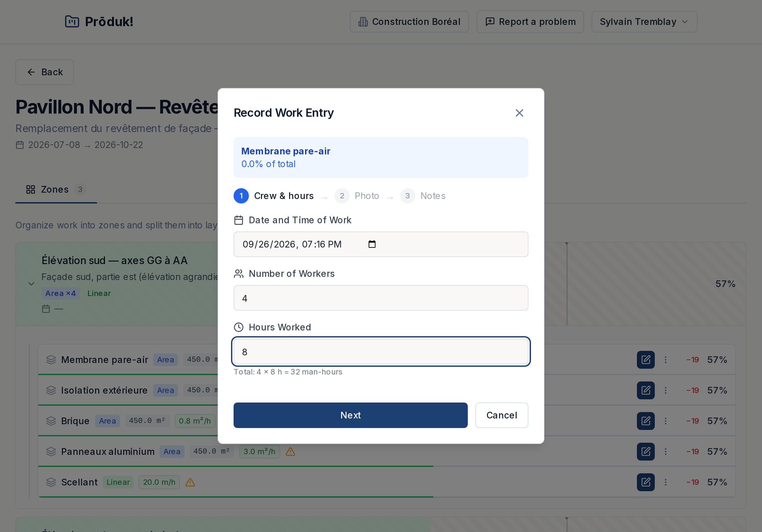This screenshot has height=532, width=762.
Task: Click the edit icon for Brique row
Action: coord(646,421)
